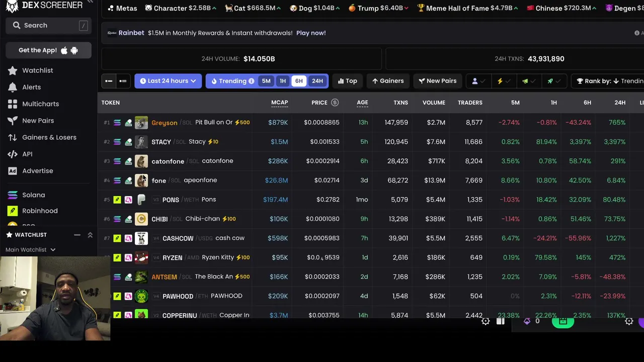Screen dimensions: 644x362
Task: Open the Last 24 hours dropdown
Action: (168, 81)
